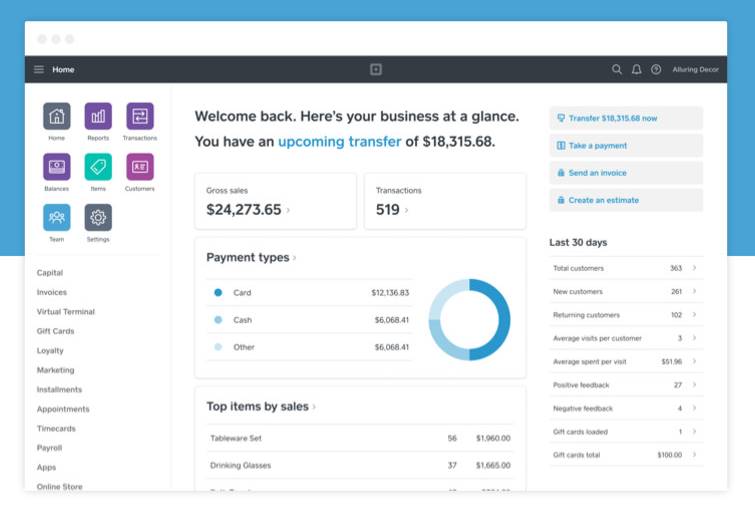Go to Capital in sidebar

pos(50,273)
